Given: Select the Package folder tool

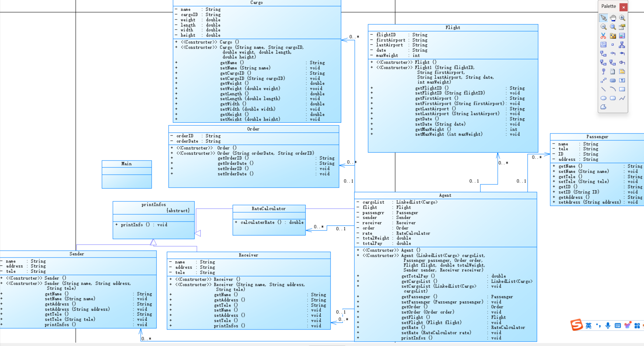Looking at the screenshot, I should tap(613, 36).
